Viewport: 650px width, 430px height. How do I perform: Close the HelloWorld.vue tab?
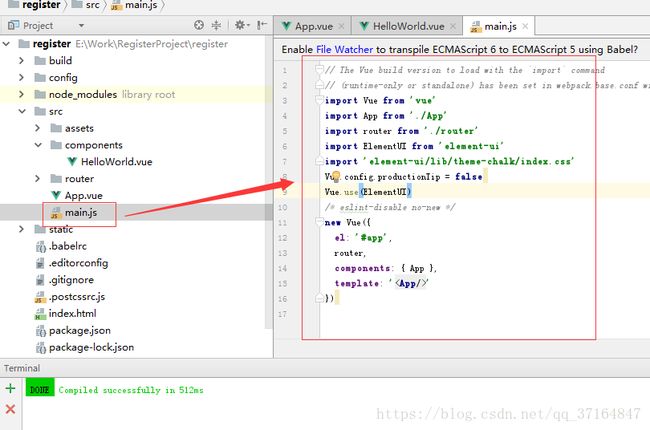453,26
